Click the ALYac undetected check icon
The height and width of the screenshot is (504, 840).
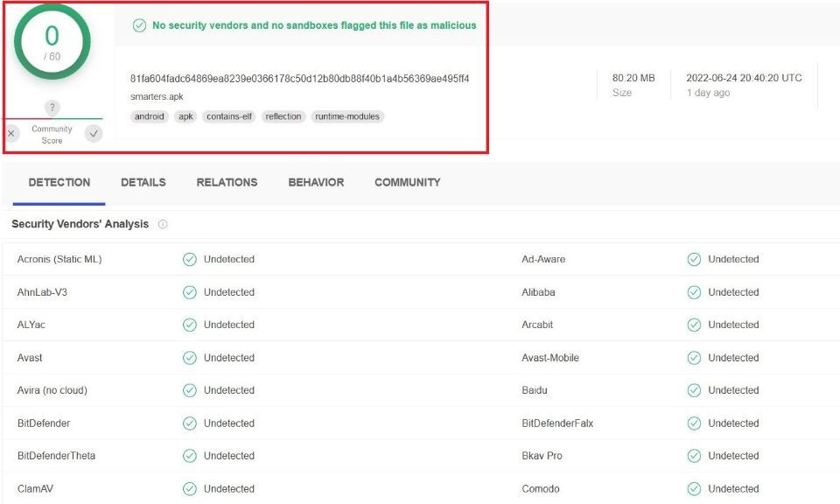(190, 325)
